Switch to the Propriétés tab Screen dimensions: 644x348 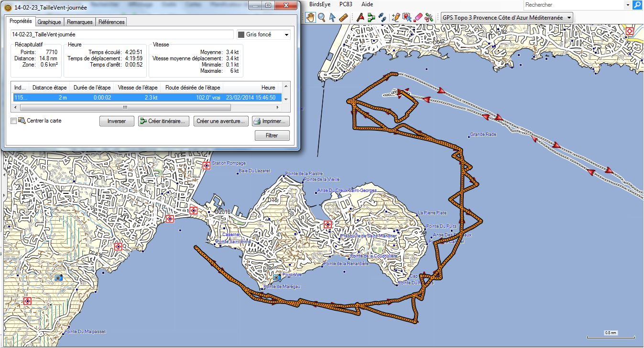[x=20, y=21]
